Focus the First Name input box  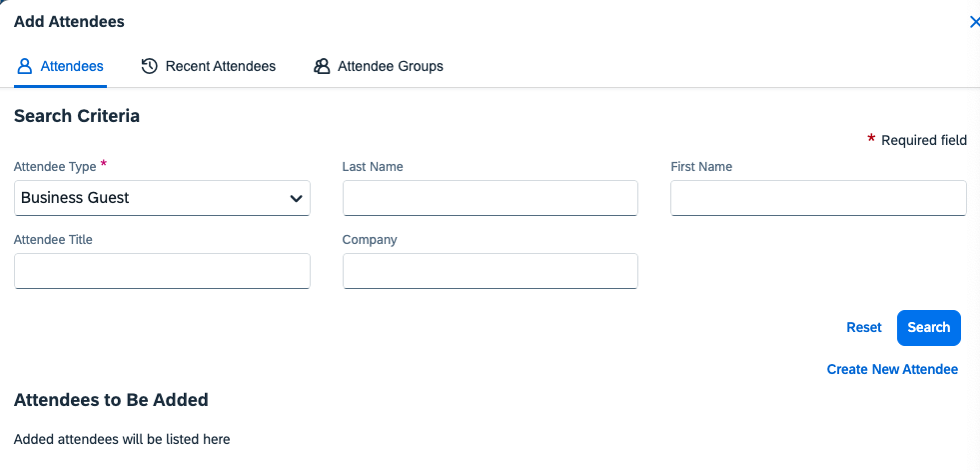pos(818,198)
